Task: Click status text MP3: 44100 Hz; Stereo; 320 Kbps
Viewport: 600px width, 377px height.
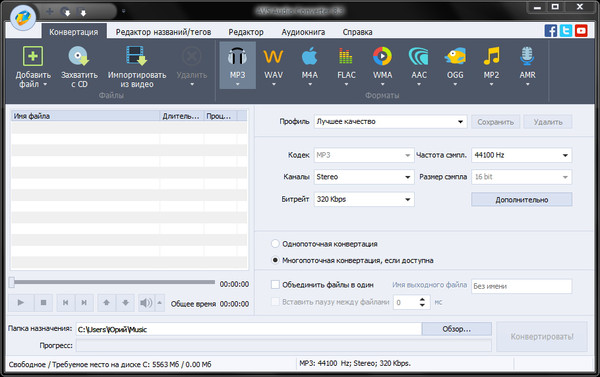Action: tap(355, 363)
